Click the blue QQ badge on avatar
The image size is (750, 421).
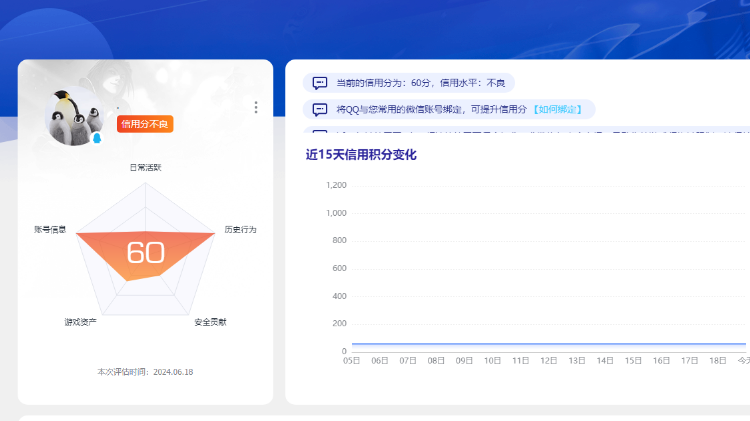[x=97, y=138]
